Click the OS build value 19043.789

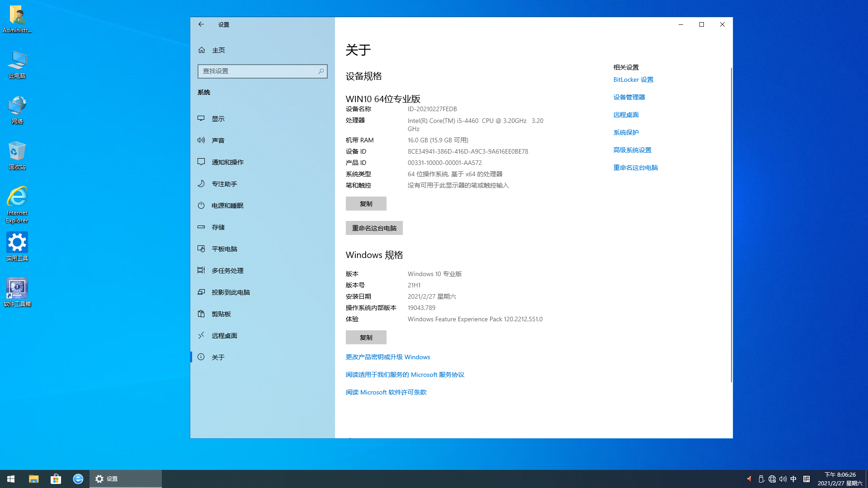coord(421,308)
